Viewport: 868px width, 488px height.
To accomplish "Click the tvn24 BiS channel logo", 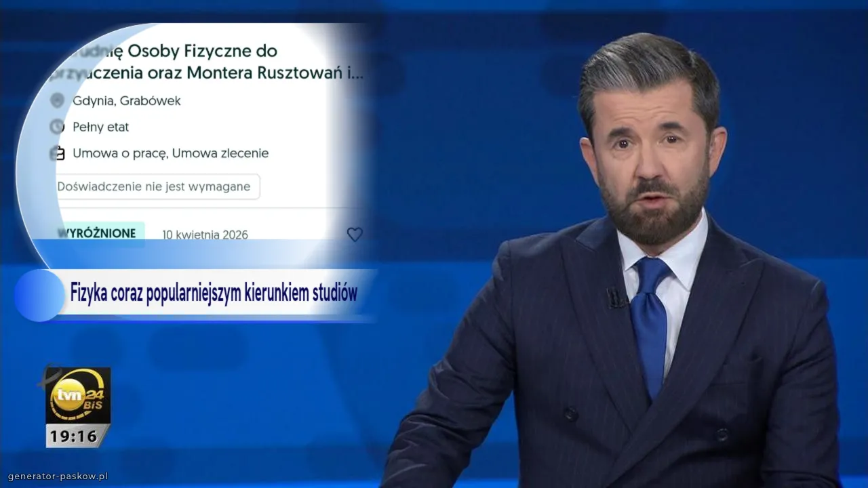I will pyautogui.click(x=78, y=395).
